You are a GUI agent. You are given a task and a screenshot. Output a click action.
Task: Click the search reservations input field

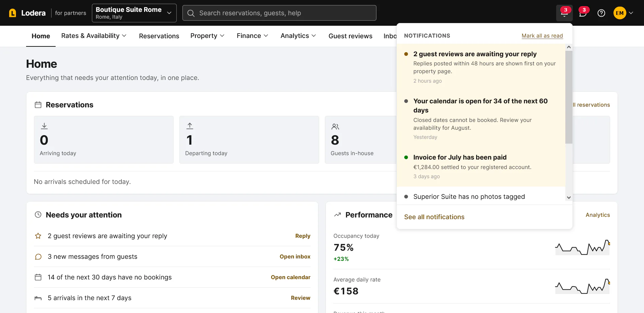(x=279, y=13)
